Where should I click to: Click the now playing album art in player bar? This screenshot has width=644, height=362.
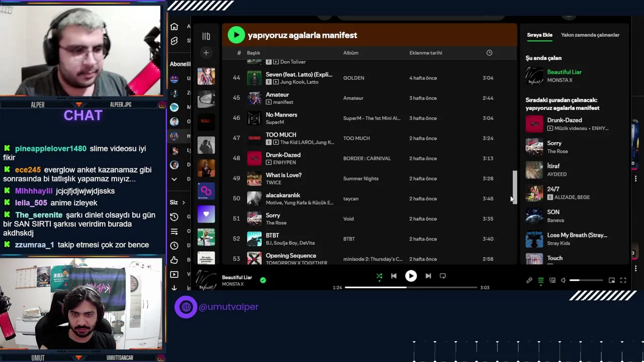click(x=206, y=280)
